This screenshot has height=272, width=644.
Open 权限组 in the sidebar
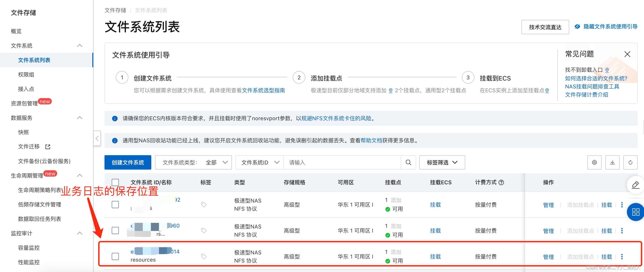click(26, 74)
